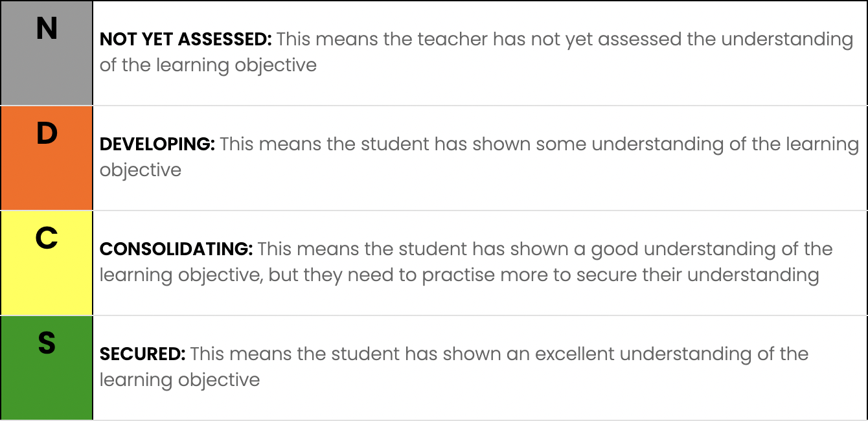The width and height of the screenshot is (868, 421).
Task: Click the grey N color cell
Action: point(47,53)
